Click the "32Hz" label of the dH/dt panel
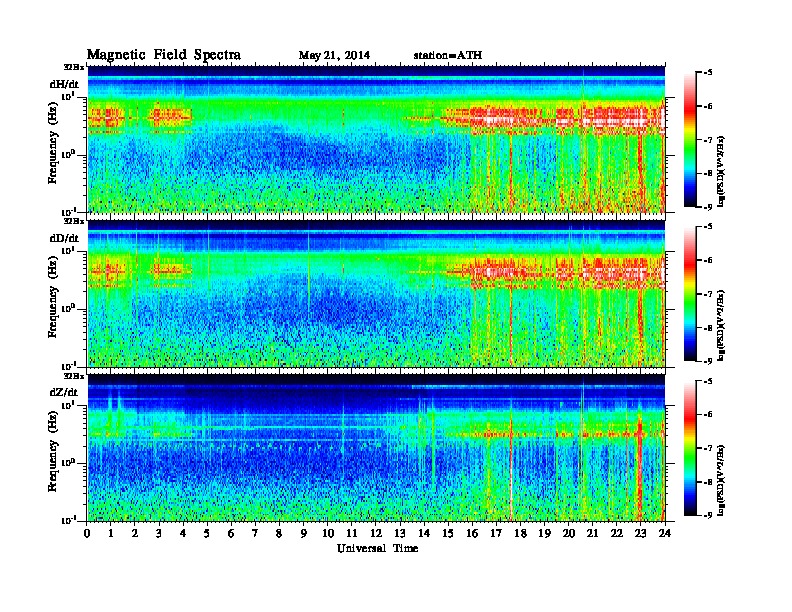The image size is (792, 612). point(73,67)
